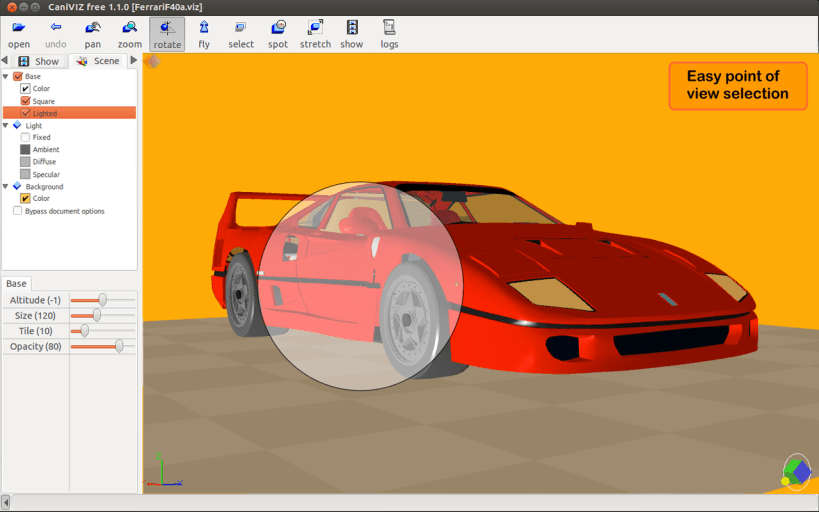This screenshot has width=819, height=512.
Task: Click the Altitude slider handle
Action: [102, 300]
